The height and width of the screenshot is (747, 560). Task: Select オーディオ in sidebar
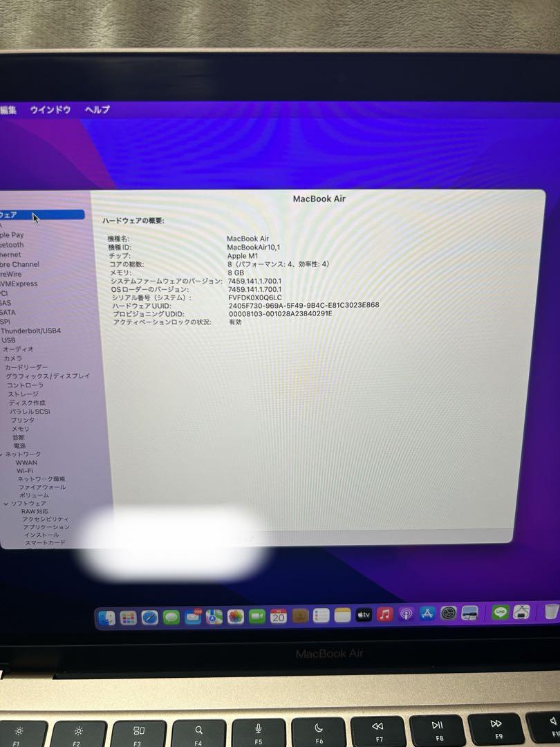tap(18, 349)
